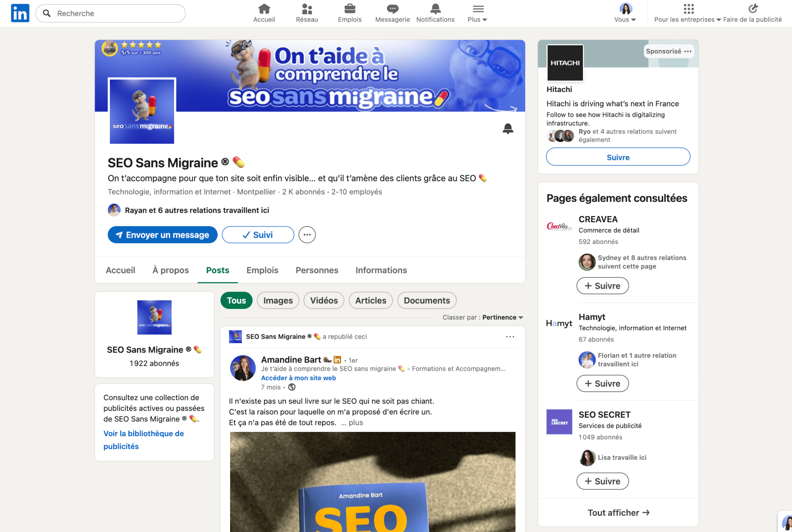Screen dimensions: 792x532
Task: Switch to the Personnes tab
Action: pyautogui.click(x=317, y=270)
